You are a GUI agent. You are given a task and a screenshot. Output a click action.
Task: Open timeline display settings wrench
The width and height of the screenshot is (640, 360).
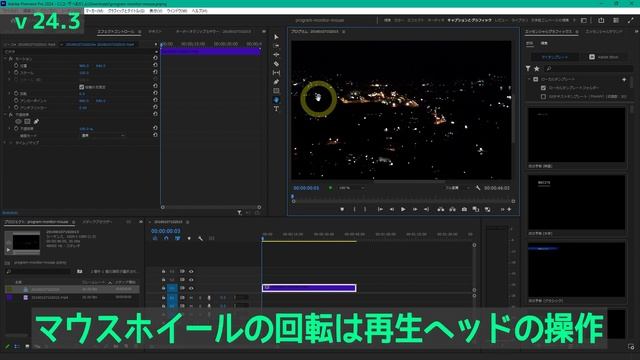pos(200,238)
